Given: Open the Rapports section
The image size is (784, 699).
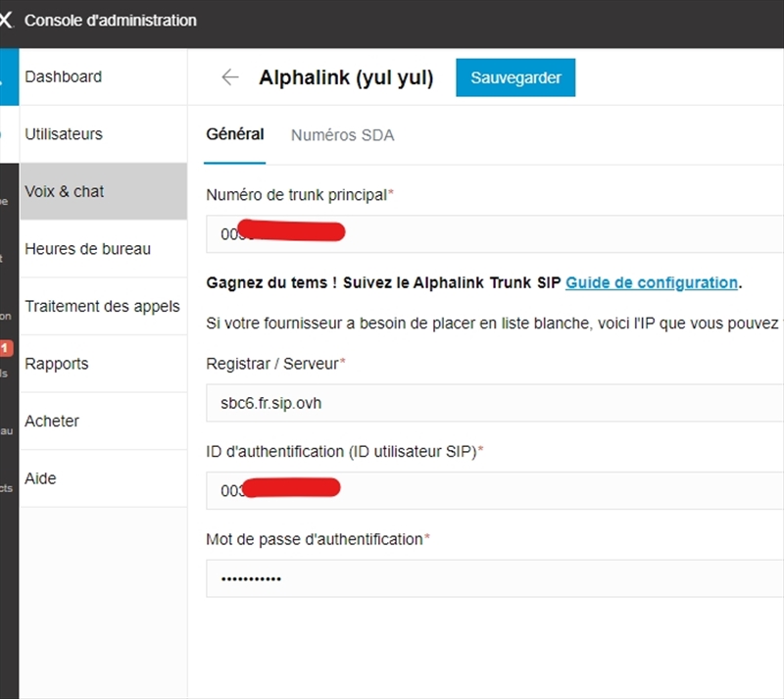Looking at the screenshot, I should [57, 364].
